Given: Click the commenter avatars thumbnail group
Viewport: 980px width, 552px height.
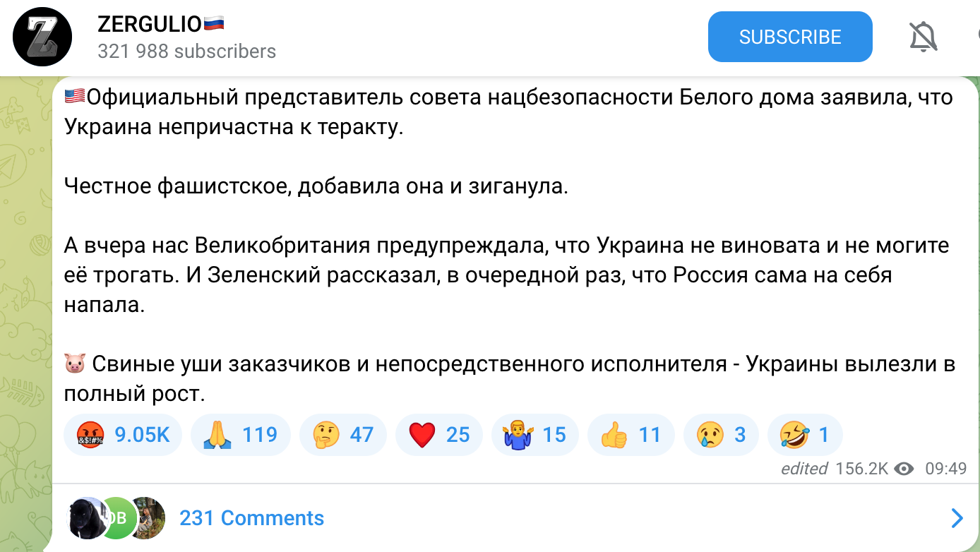Looking at the screenshot, I should [x=116, y=518].
